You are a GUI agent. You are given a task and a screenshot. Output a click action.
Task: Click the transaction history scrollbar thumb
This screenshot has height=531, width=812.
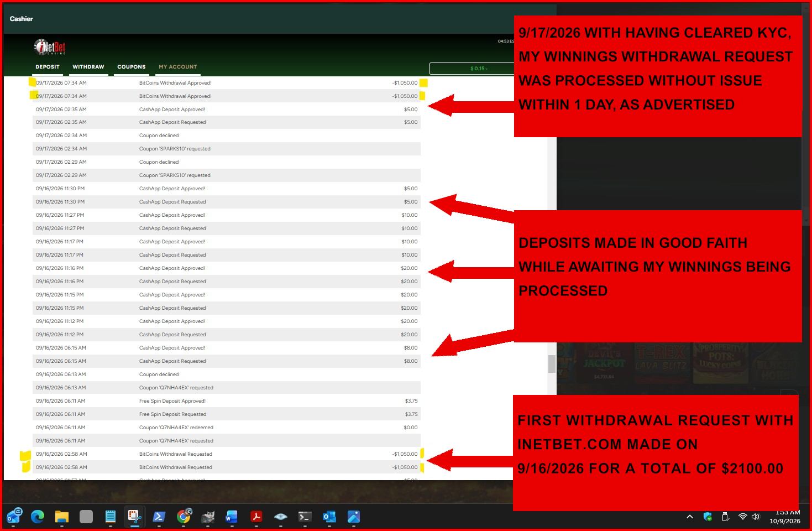pyautogui.click(x=552, y=364)
